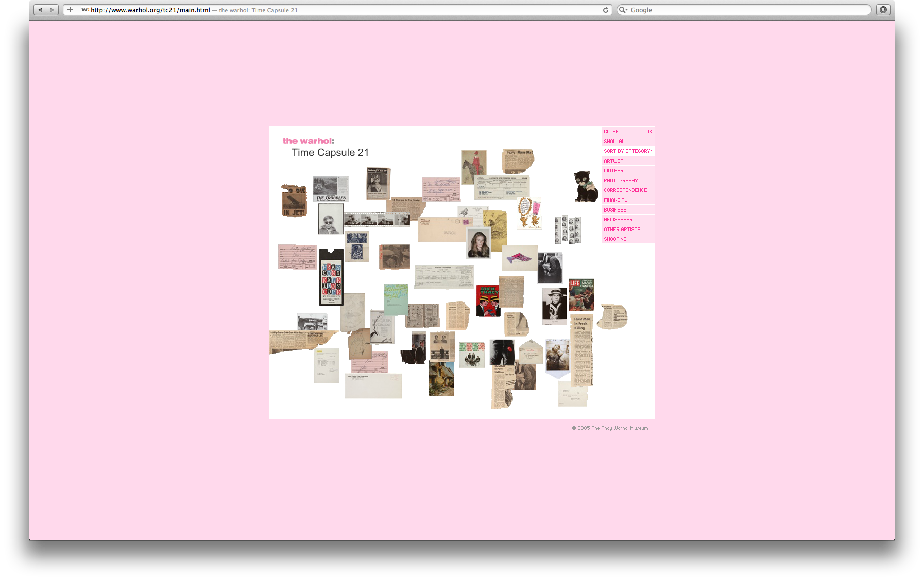Open a new tab with the plus icon
Image resolution: width=924 pixels, height=581 pixels.
(70, 9)
